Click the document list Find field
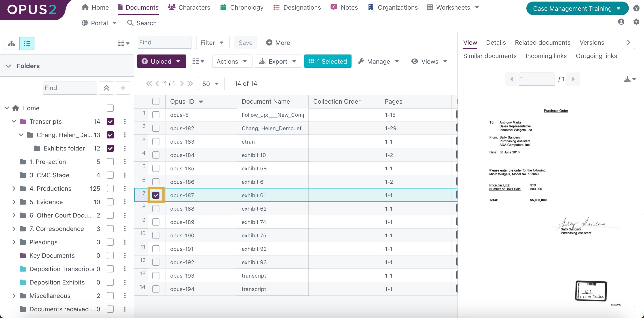This screenshot has width=644, height=318. click(165, 42)
